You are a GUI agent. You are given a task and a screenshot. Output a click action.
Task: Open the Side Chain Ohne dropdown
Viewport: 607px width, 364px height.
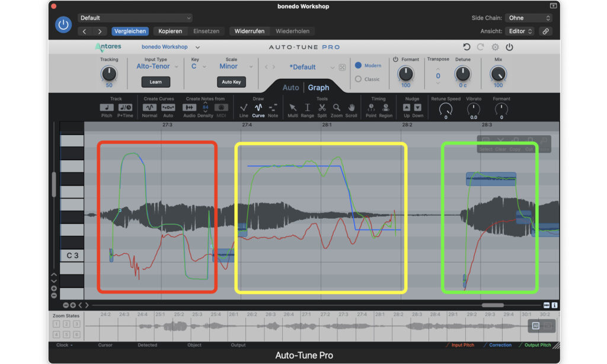point(528,18)
